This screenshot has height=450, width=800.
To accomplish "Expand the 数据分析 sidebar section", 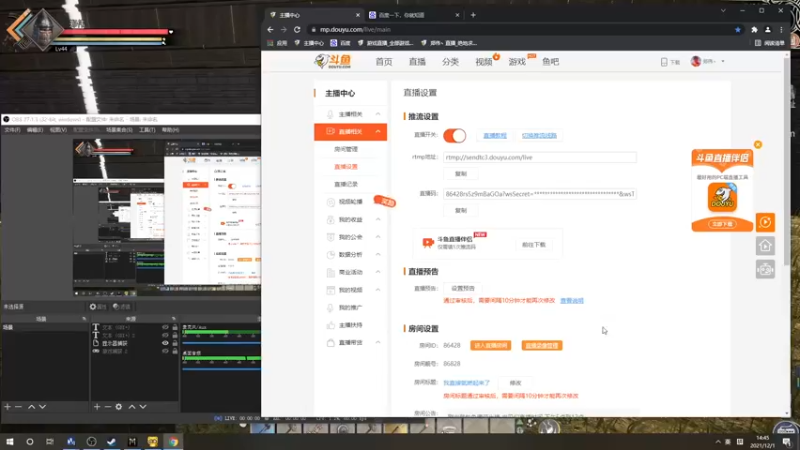I will tap(378, 254).
